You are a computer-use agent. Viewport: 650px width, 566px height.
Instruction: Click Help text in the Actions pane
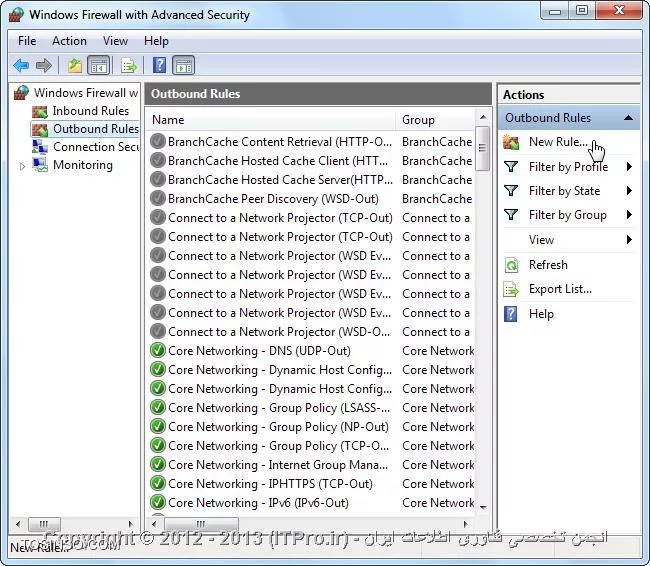(541, 314)
